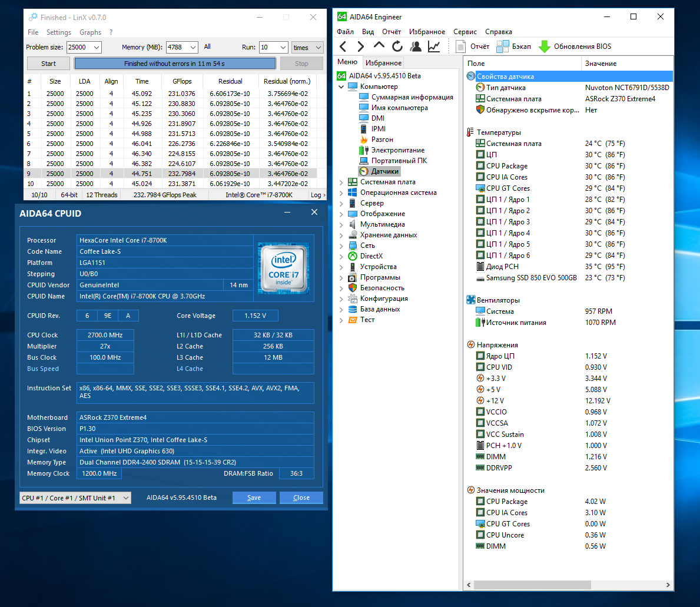Image resolution: width=700 pixels, height=607 pixels.
Task: Select Суммарная информация in the tree
Action: coord(406,97)
